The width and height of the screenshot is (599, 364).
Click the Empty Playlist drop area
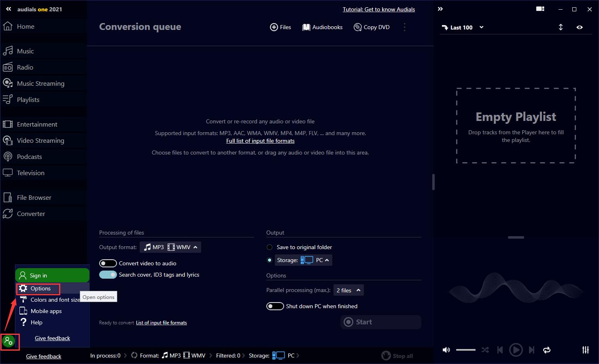click(516, 125)
